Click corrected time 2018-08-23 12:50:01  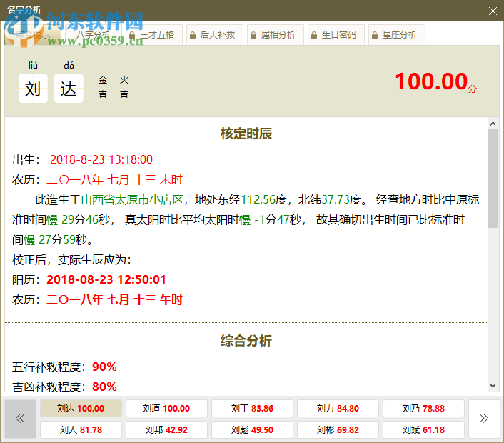point(106,279)
